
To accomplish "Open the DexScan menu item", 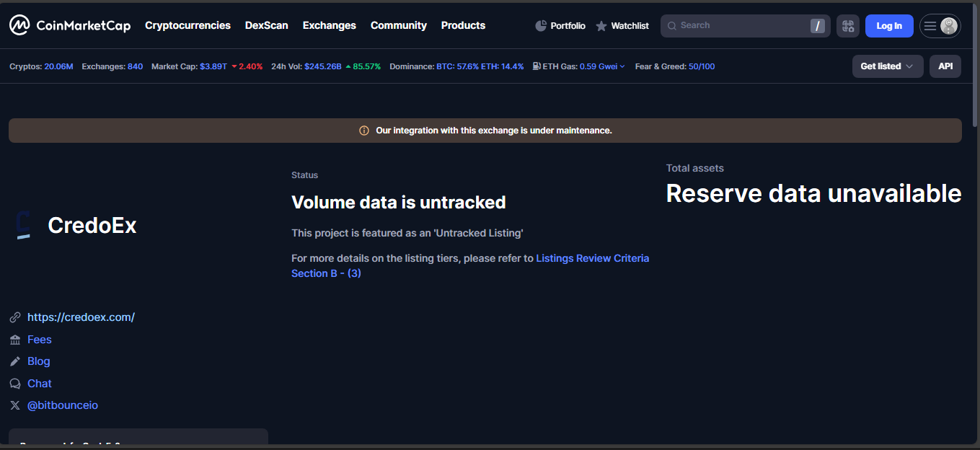I will click(266, 25).
